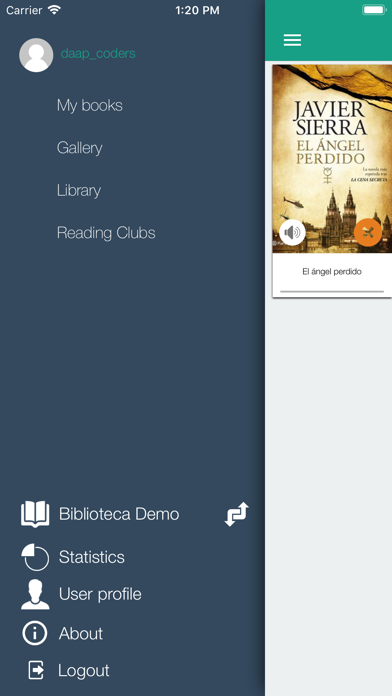
Task: Tap the gray user avatar picture
Action: pos(36,55)
